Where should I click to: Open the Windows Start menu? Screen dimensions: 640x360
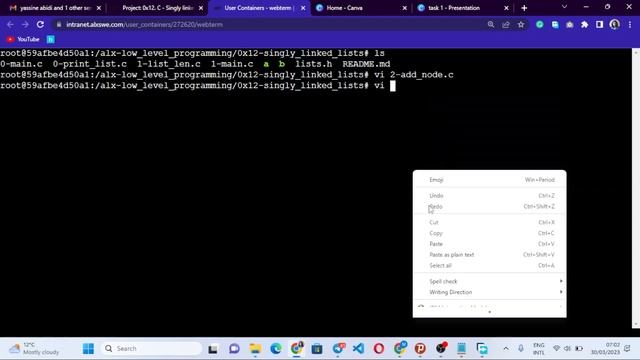tap(88, 349)
